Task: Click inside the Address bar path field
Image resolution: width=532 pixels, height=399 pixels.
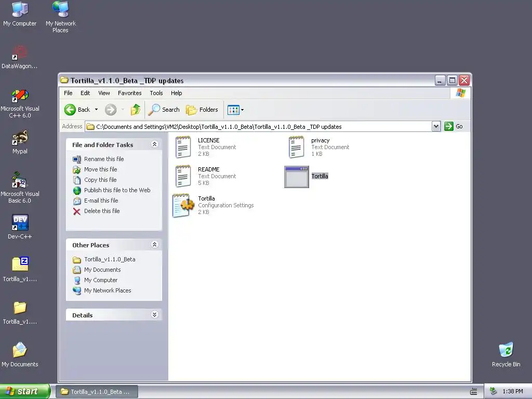Action: (x=258, y=127)
